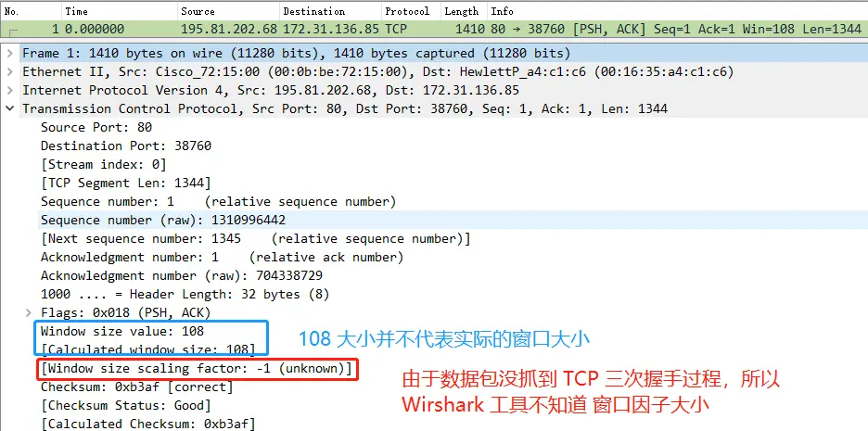Expand the Ethernet II details arrow
Viewport: 868px width, 431px height.
point(10,72)
